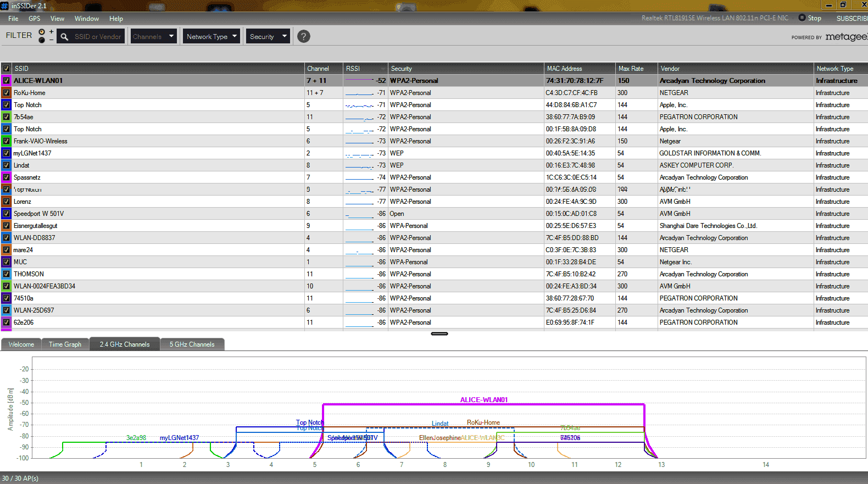Click the ALICE-WLAN01 label in channel graph

click(x=484, y=400)
